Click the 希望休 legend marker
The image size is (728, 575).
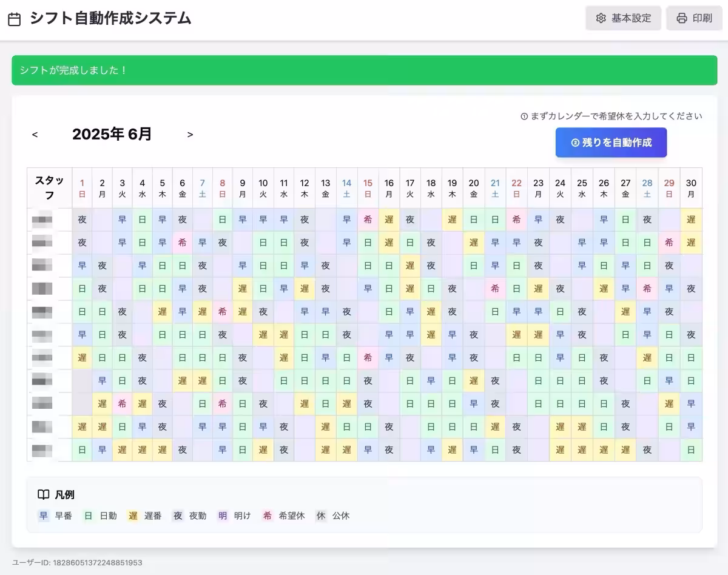(268, 516)
